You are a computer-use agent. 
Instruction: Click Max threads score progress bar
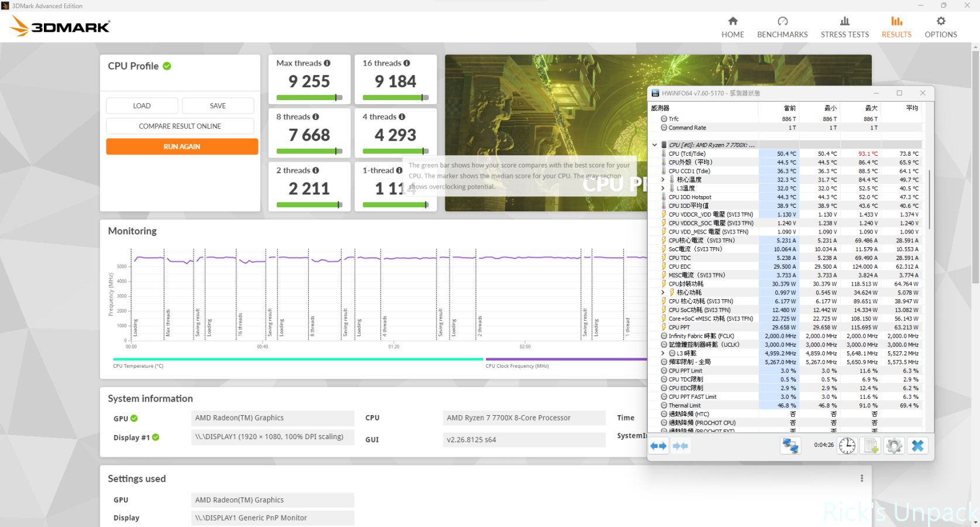[310, 98]
